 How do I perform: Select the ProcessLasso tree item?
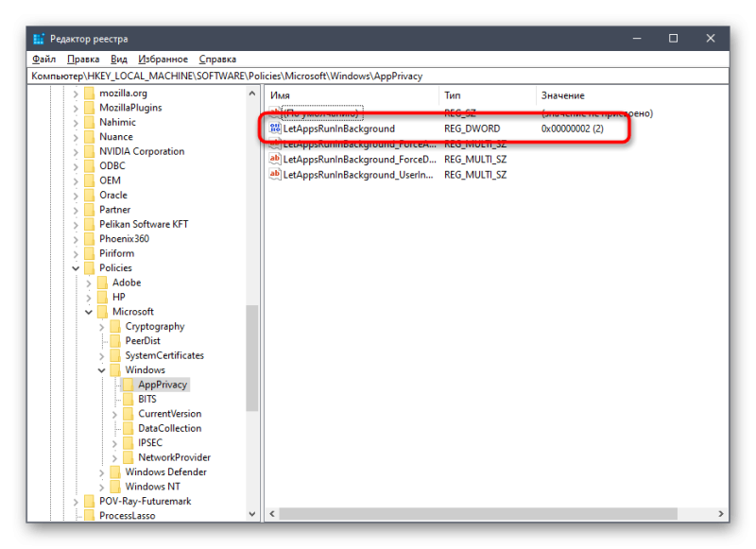[x=128, y=515]
